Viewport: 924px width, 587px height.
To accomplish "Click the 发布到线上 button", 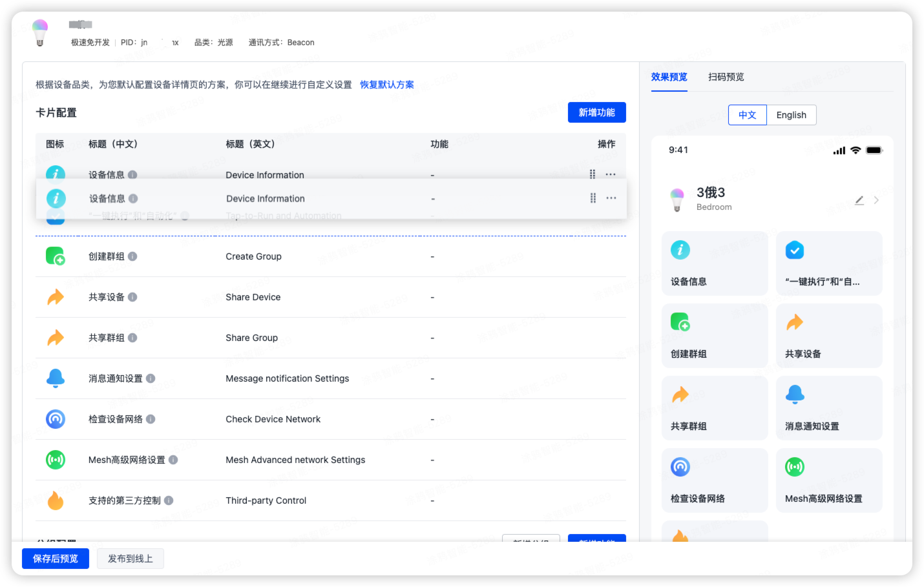I will (x=131, y=559).
